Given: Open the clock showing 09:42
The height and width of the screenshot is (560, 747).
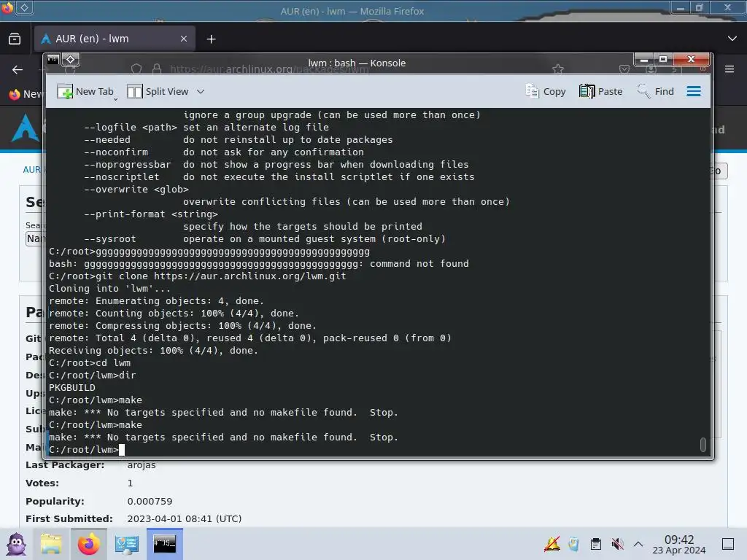Looking at the screenshot, I should (679, 544).
